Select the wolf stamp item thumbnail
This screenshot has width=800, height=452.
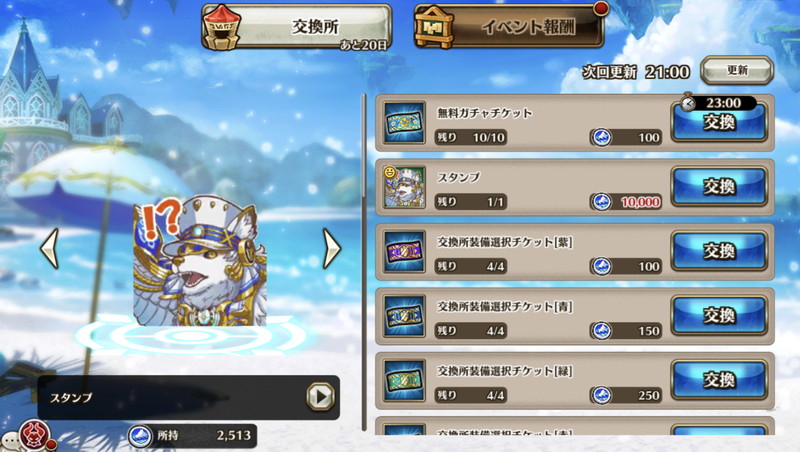coord(405,187)
